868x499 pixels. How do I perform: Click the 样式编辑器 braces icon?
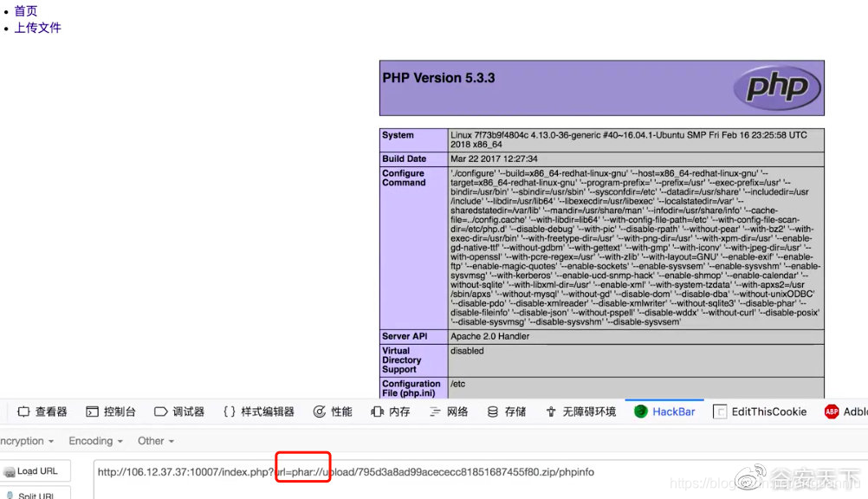(x=230, y=412)
